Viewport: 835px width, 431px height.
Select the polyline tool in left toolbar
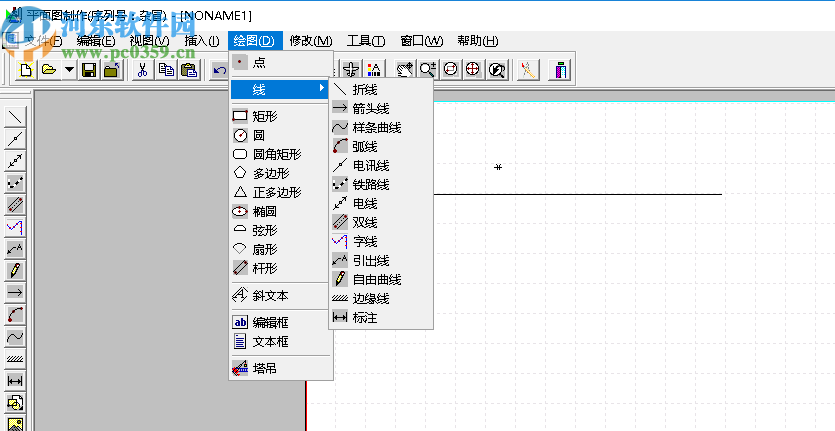tap(15, 116)
